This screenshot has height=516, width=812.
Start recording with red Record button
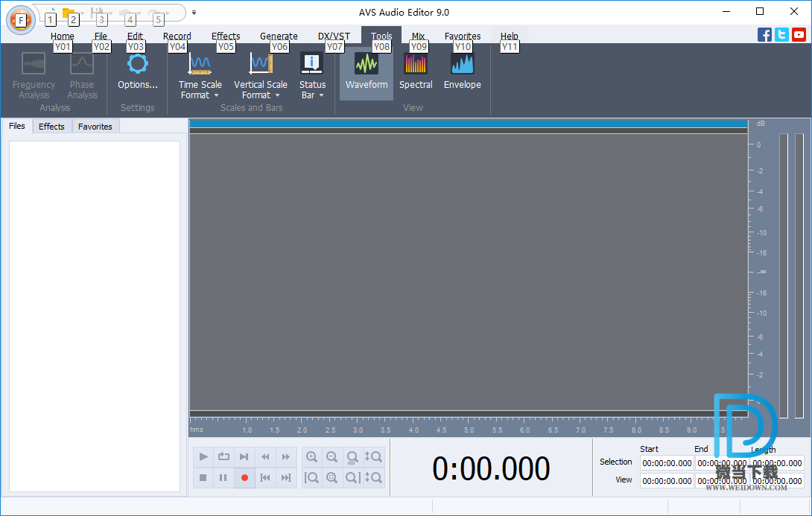(244, 478)
